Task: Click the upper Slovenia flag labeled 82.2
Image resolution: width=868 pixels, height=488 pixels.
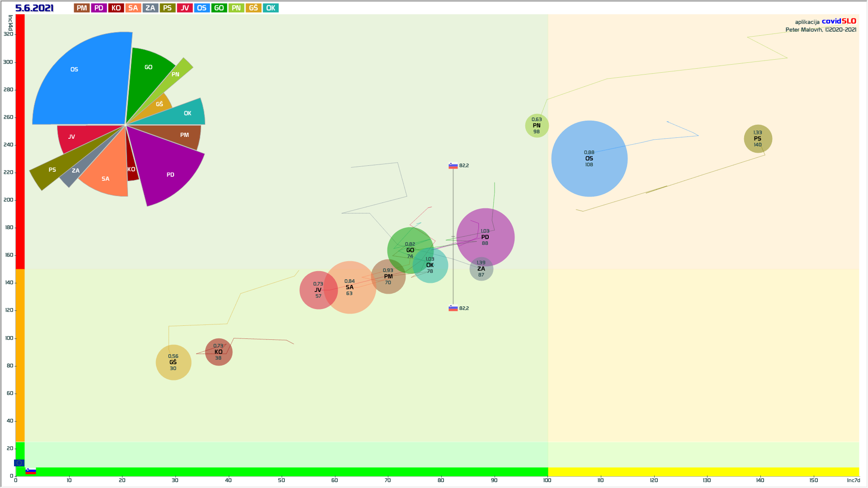Action: click(x=453, y=166)
